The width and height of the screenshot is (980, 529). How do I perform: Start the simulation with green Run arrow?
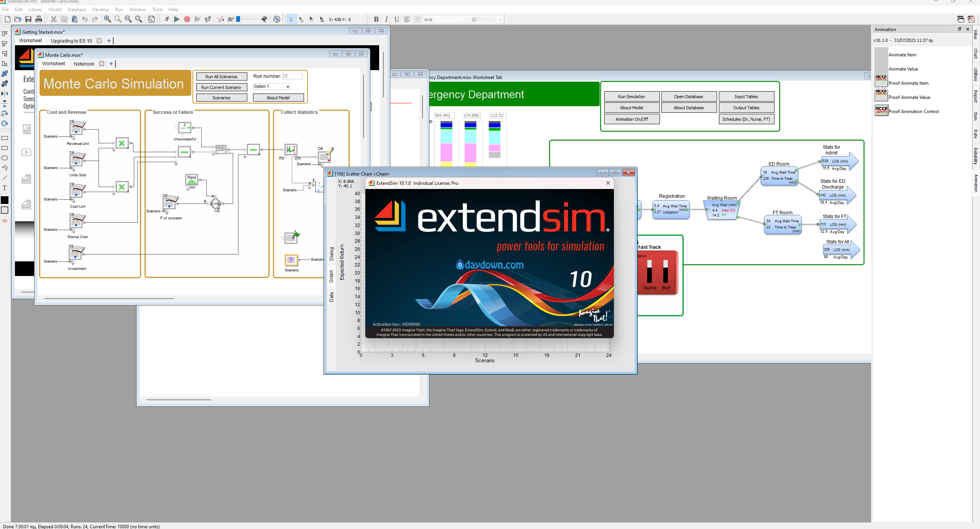point(177,19)
